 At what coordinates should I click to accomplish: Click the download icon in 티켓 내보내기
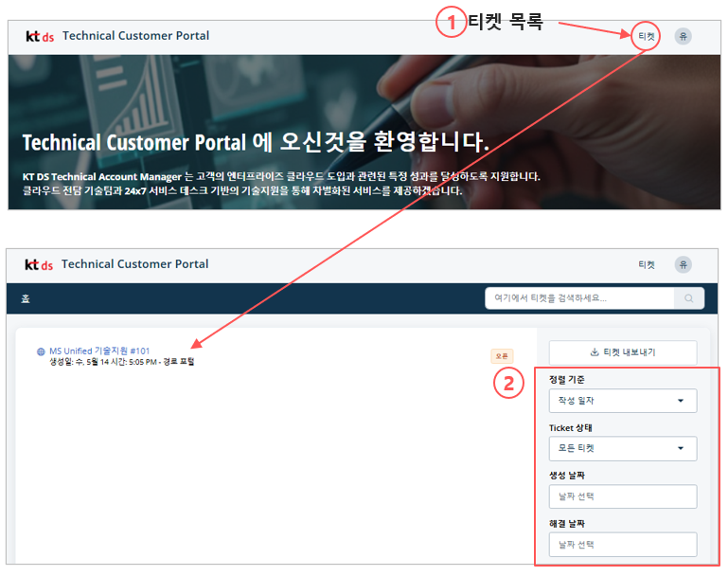pyautogui.click(x=595, y=352)
